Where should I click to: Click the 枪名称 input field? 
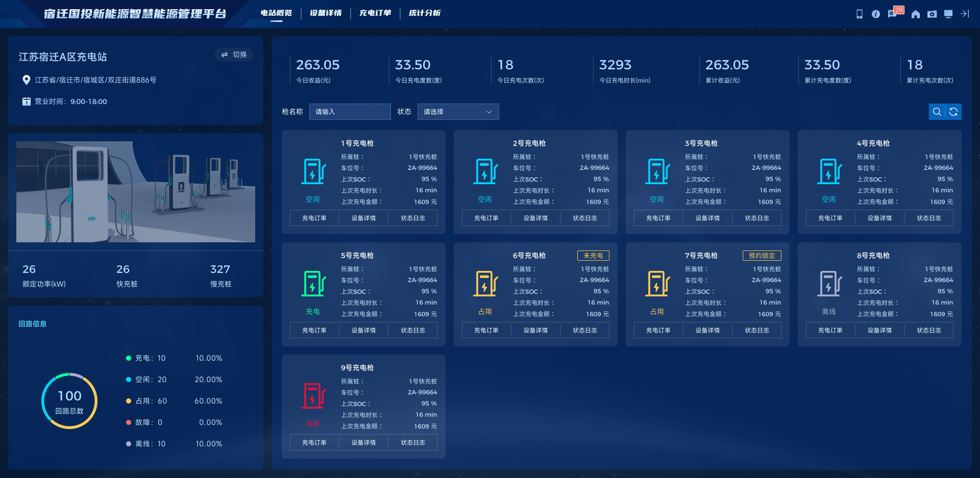coord(350,112)
